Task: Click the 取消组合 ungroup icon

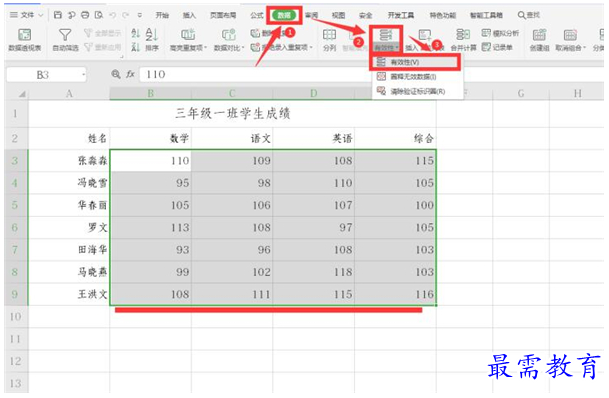Action: click(570, 35)
